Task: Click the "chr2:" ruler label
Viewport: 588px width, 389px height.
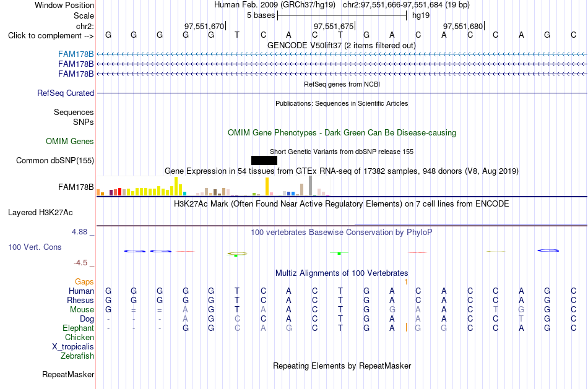Action: tap(85, 26)
